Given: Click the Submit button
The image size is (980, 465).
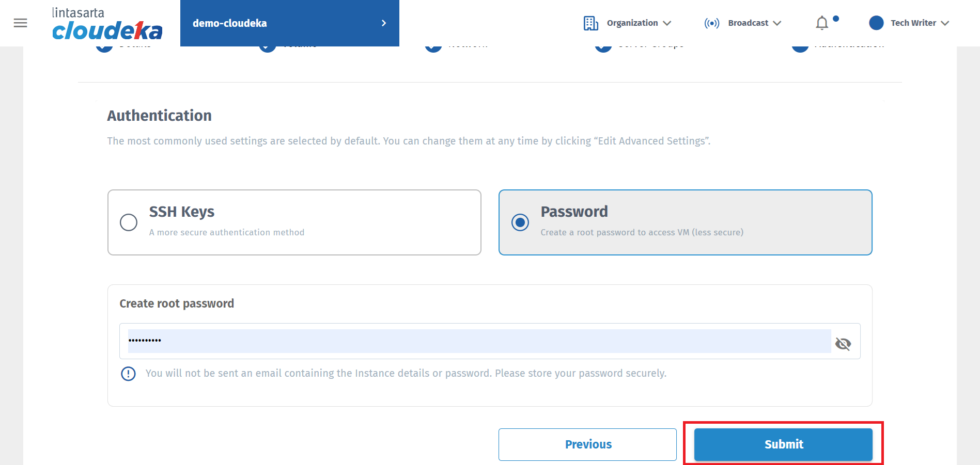Looking at the screenshot, I should (x=783, y=444).
